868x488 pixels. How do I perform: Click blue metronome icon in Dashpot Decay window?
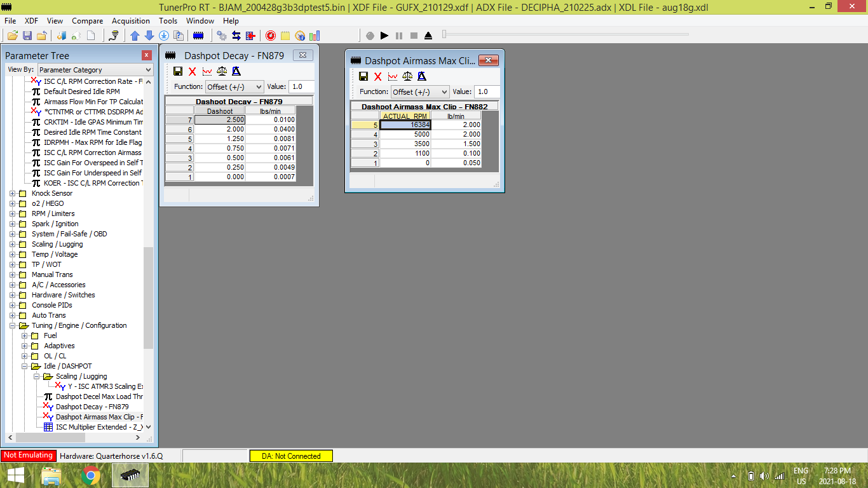coord(236,72)
